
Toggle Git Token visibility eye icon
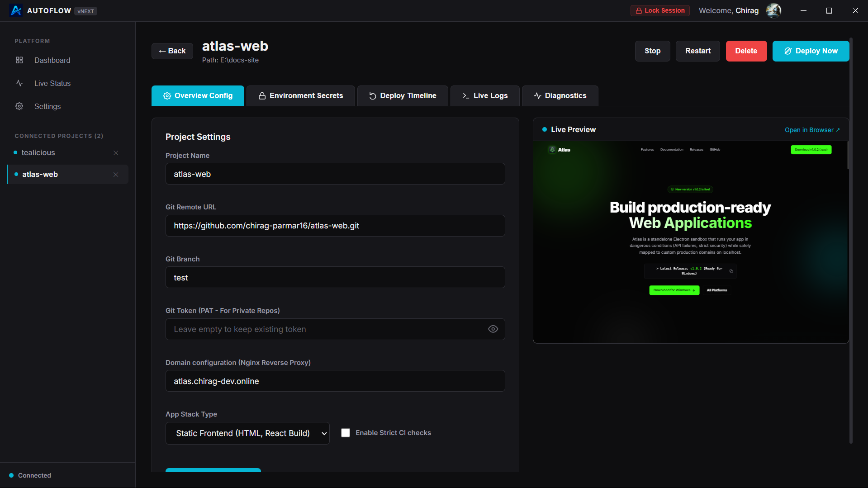pos(493,329)
